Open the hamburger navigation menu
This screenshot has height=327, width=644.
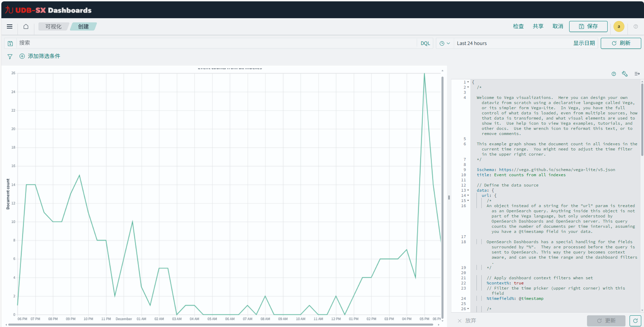(x=10, y=26)
